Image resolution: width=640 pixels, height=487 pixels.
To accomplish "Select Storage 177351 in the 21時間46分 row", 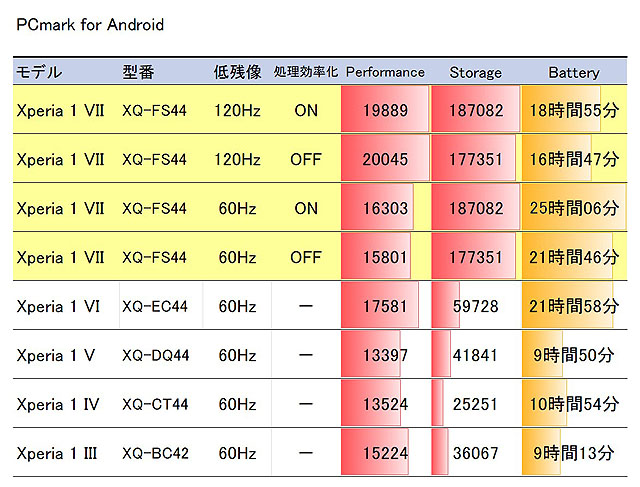I will pyautogui.click(x=476, y=257).
